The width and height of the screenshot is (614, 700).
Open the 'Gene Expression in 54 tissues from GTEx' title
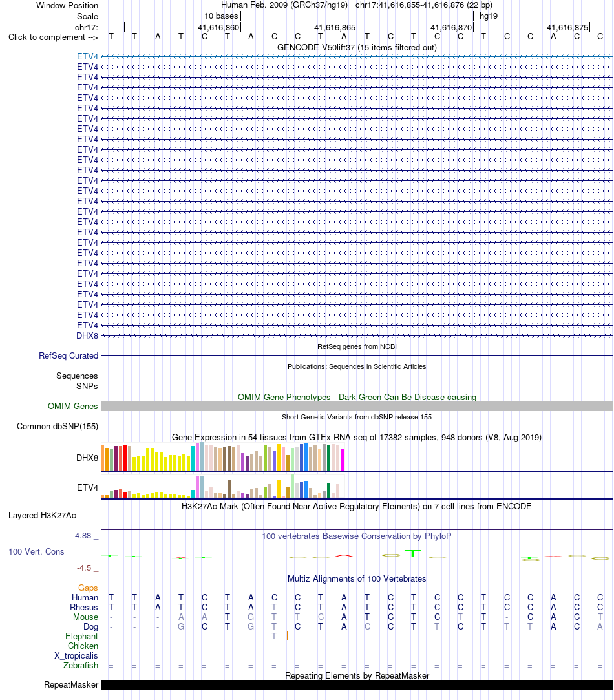(x=357, y=437)
